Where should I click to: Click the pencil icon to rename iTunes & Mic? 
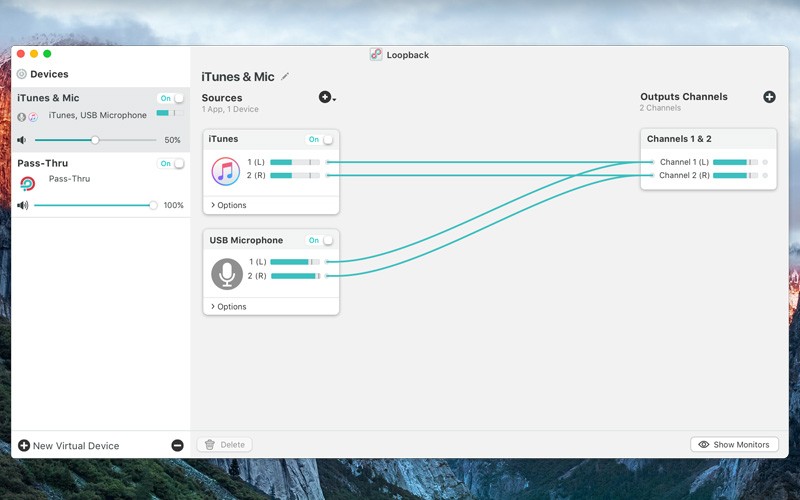pyautogui.click(x=285, y=77)
